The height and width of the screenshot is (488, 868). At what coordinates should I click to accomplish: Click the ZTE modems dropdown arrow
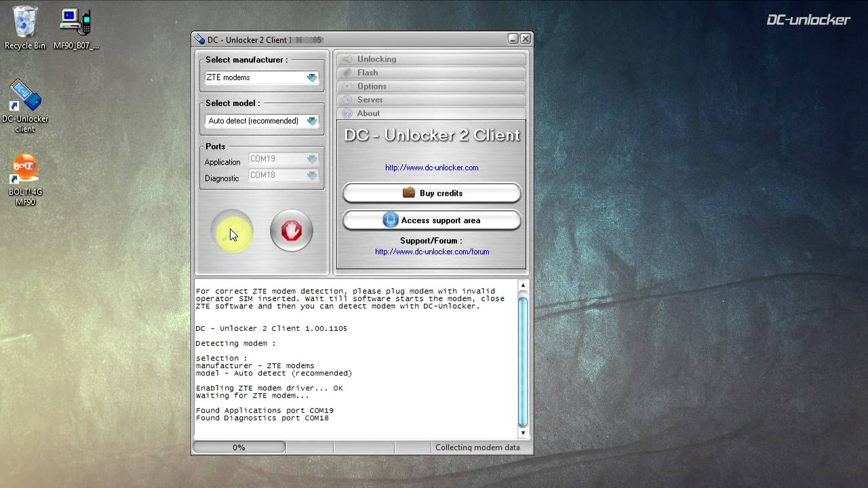(x=312, y=77)
